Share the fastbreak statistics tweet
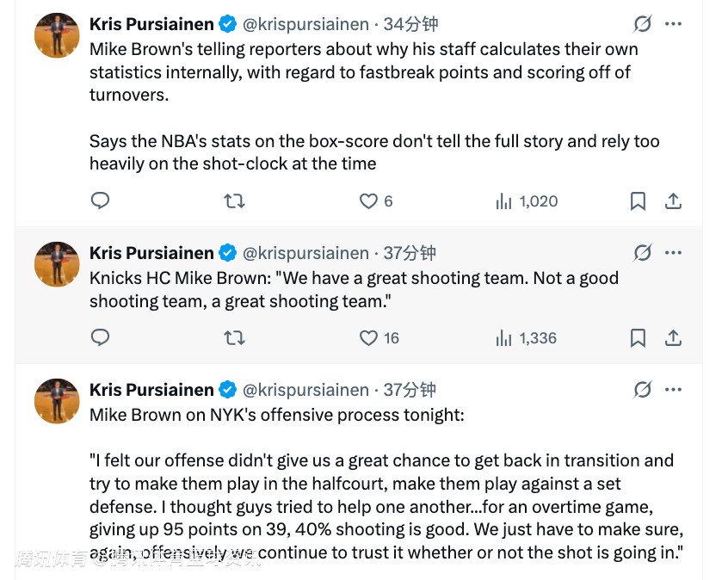The height and width of the screenshot is (580, 728). point(674,201)
